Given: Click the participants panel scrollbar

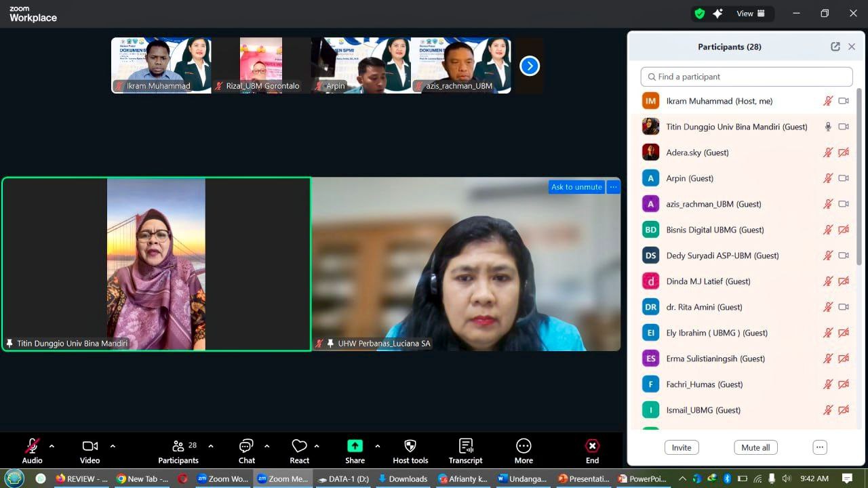Looking at the screenshot, I should (x=860, y=176).
